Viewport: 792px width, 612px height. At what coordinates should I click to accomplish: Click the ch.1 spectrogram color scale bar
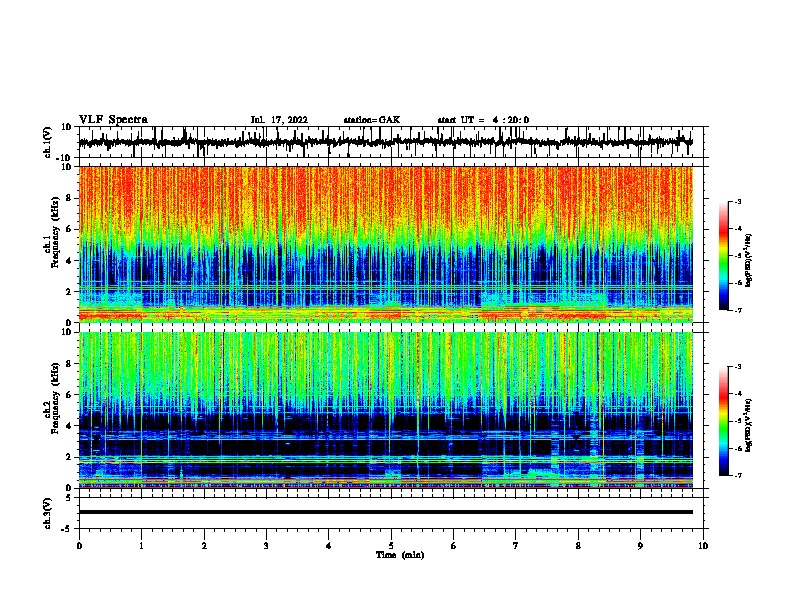pos(724,256)
